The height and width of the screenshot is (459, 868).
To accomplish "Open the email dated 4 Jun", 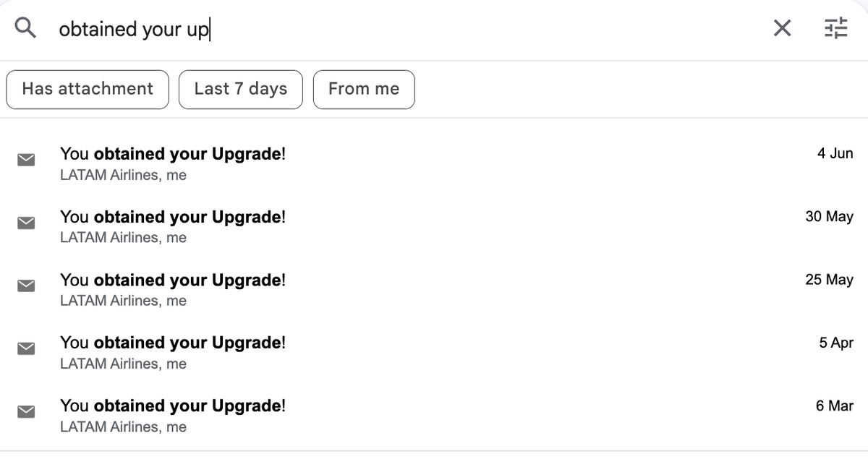I will pyautogui.click(x=174, y=154).
